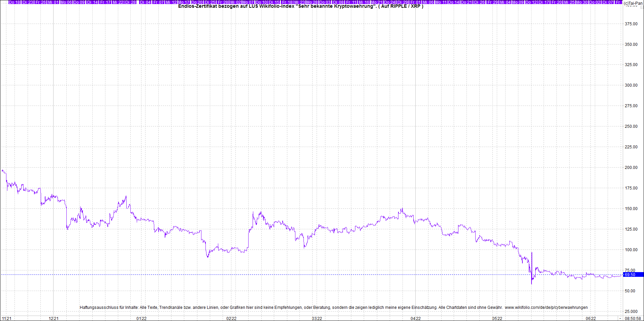
Task: Select the Fr 01 date marker
Action: pyautogui.click(x=416, y=2)
